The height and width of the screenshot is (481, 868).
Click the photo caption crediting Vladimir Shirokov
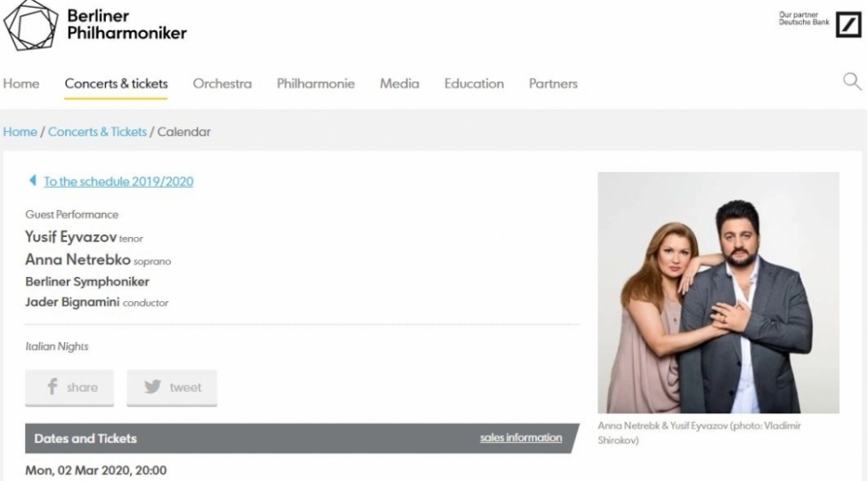click(699, 433)
